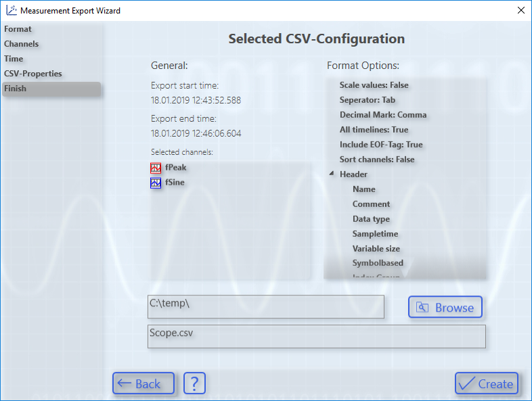Open the Time step in the sidebar

[14, 59]
